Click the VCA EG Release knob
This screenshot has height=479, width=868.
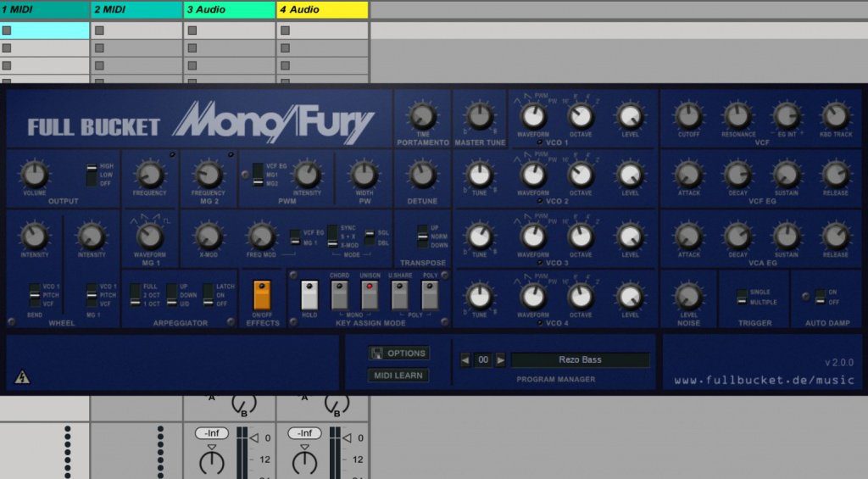(835, 237)
